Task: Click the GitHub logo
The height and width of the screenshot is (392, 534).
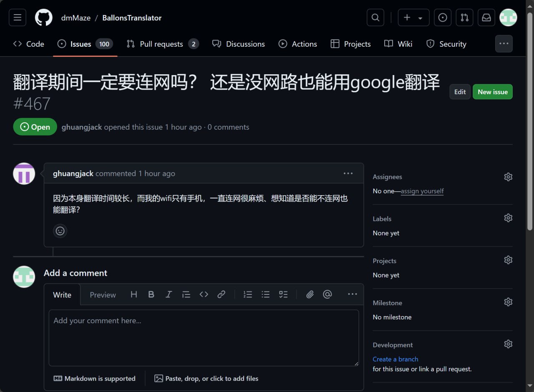Action: pyautogui.click(x=43, y=18)
